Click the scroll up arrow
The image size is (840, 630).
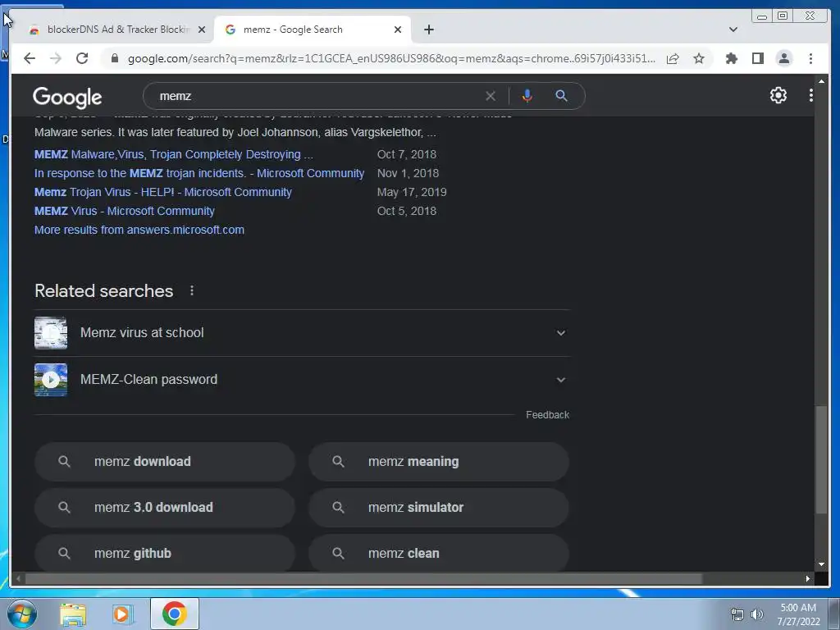point(821,81)
